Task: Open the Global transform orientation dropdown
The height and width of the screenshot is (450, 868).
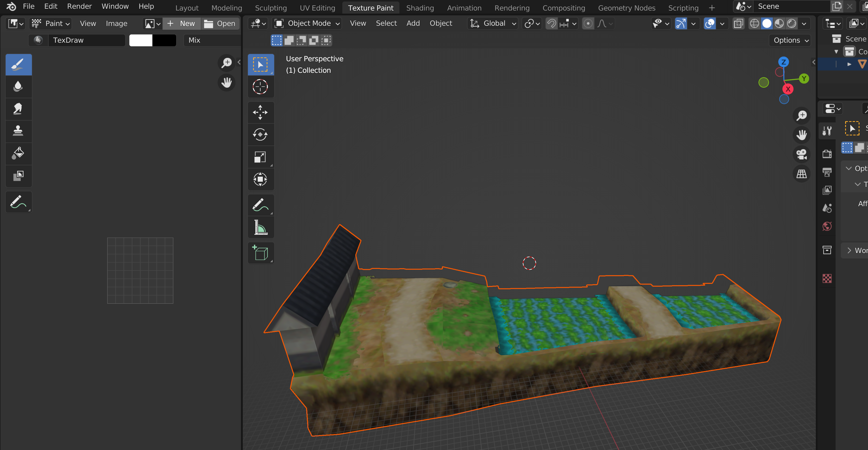Action: [x=493, y=23]
